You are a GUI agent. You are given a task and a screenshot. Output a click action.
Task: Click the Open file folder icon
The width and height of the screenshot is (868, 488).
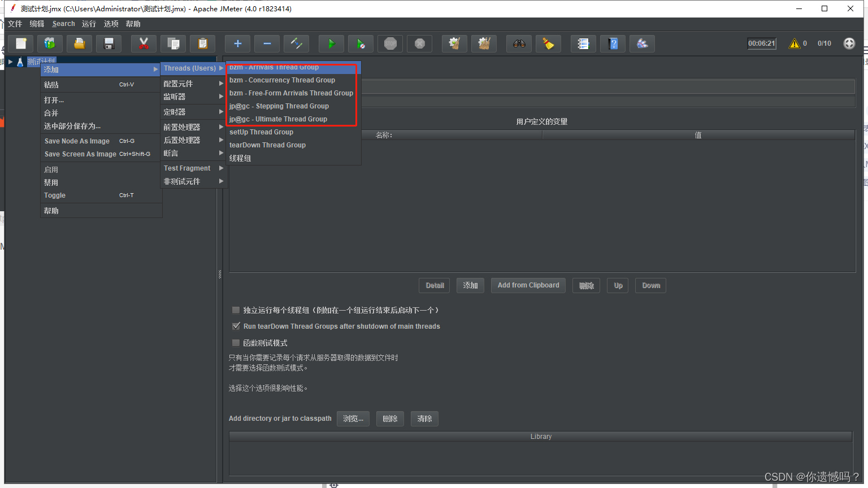(x=80, y=43)
